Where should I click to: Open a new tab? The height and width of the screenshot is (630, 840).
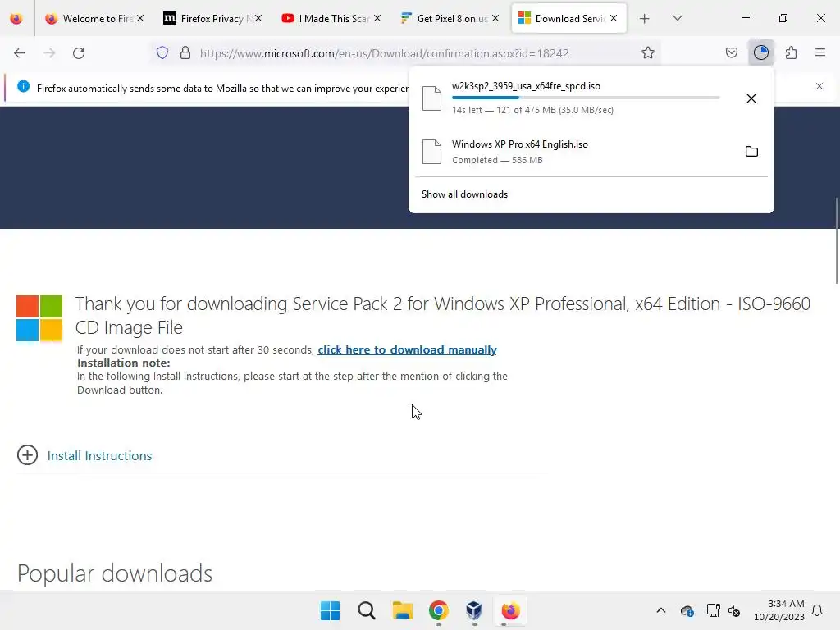pos(645,19)
